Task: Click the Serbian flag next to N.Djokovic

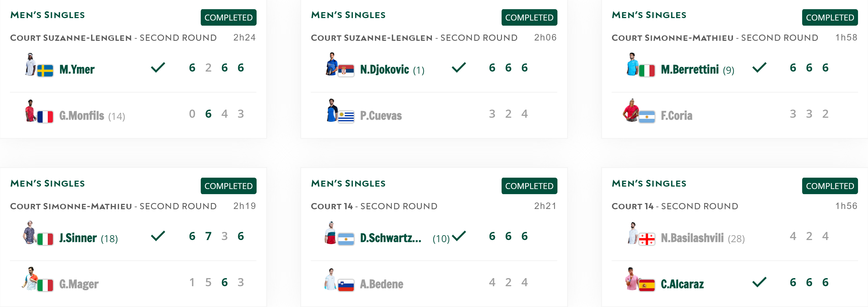Action: (346, 71)
